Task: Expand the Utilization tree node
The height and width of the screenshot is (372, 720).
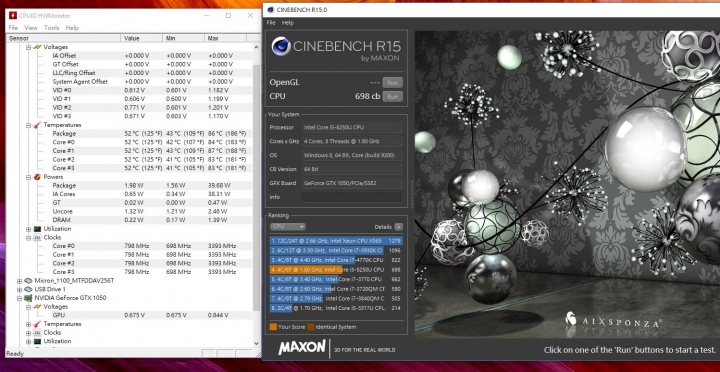Action: tap(28, 229)
